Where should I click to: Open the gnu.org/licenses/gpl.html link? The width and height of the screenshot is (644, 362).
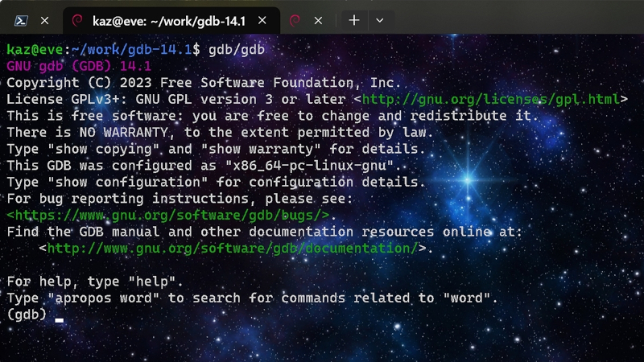click(491, 99)
